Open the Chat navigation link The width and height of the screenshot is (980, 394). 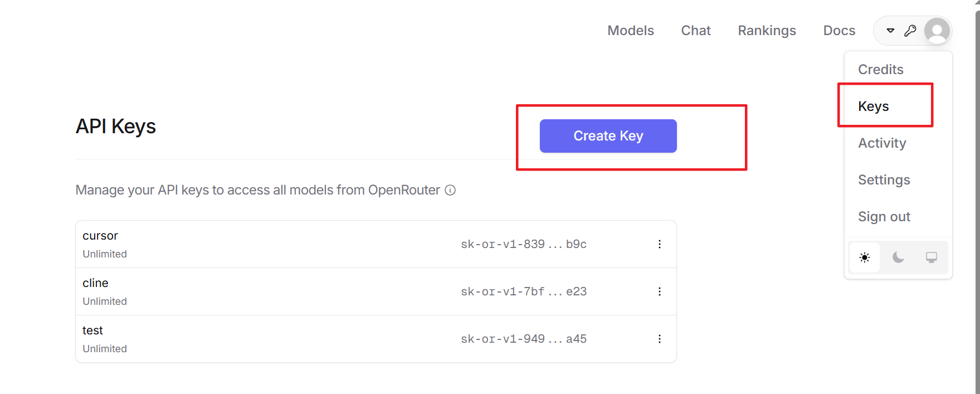pyautogui.click(x=696, y=31)
